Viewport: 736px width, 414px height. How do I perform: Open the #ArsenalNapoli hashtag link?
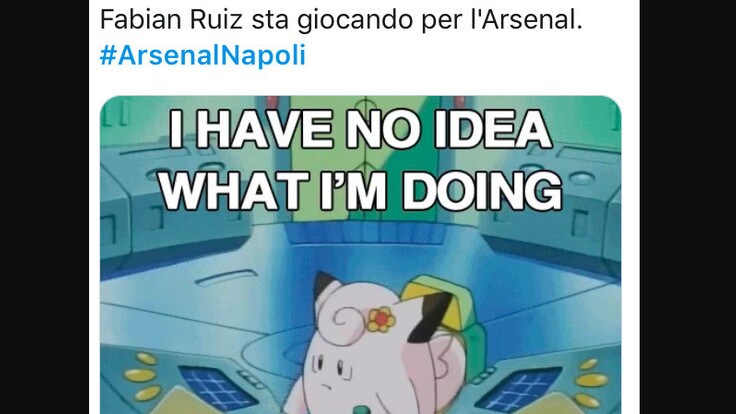click(x=202, y=55)
